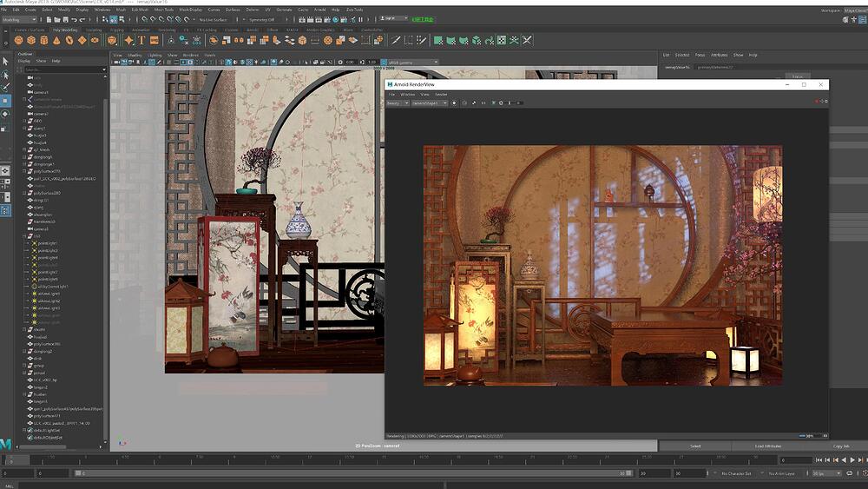Click the Maya logo in the bottom corner
The height and width of the screenshot is (489, 868).
pos(5,444)
